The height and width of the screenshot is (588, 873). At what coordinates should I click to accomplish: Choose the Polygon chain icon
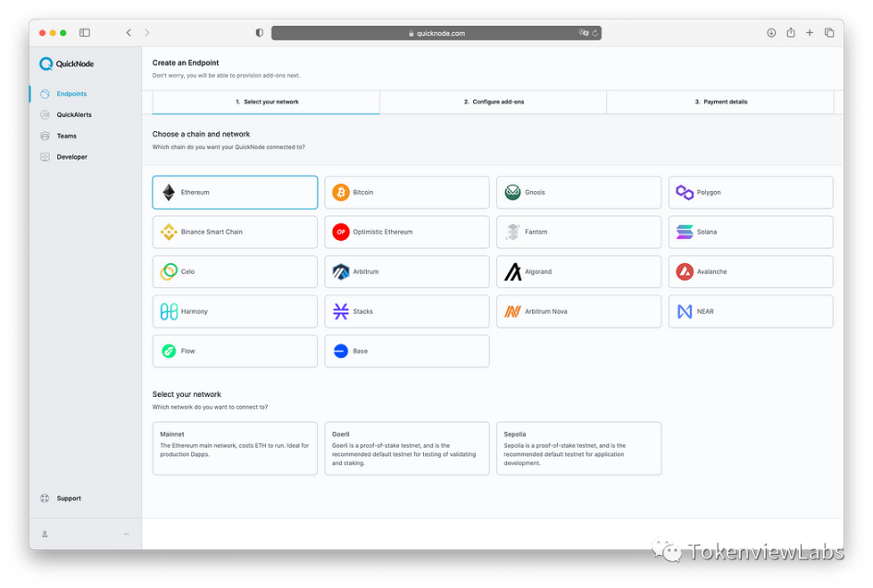pos(685,193)
